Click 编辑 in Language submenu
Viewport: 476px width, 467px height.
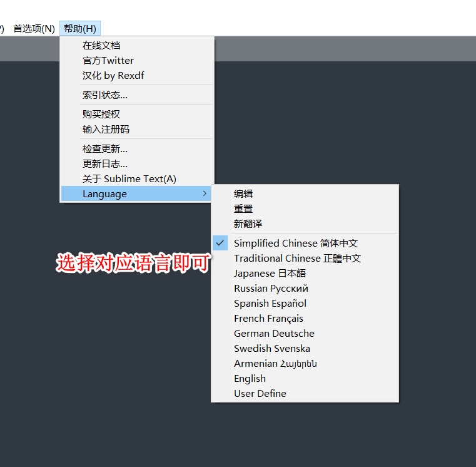[305, 193]
